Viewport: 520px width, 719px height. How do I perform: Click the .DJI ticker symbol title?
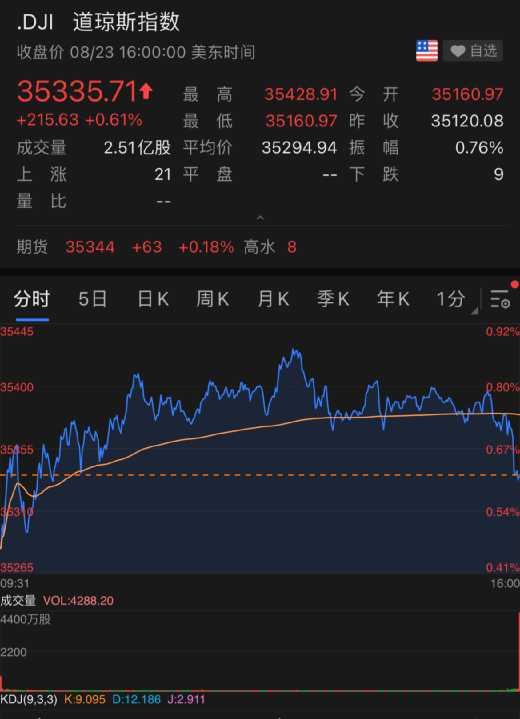[x=35, y=22]
